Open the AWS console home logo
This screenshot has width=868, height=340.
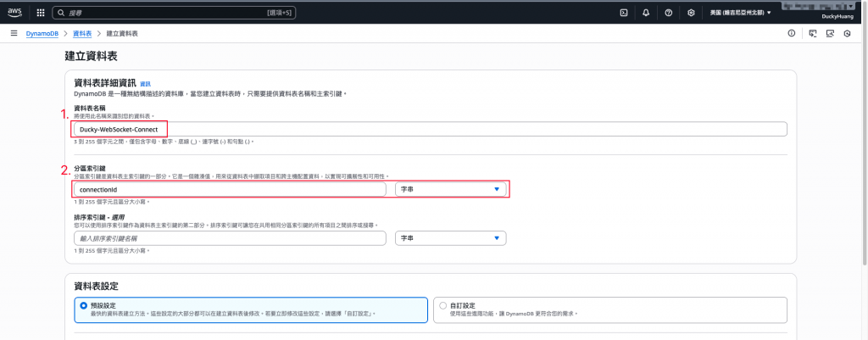(14, 12)
